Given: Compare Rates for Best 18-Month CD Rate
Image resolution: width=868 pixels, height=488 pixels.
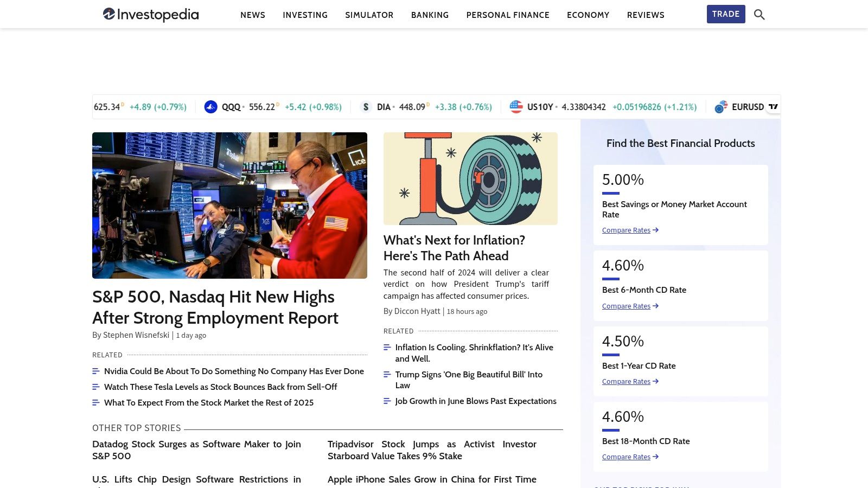Looking at the screenshot, I should pyautogui.click(x=630, y=457).
